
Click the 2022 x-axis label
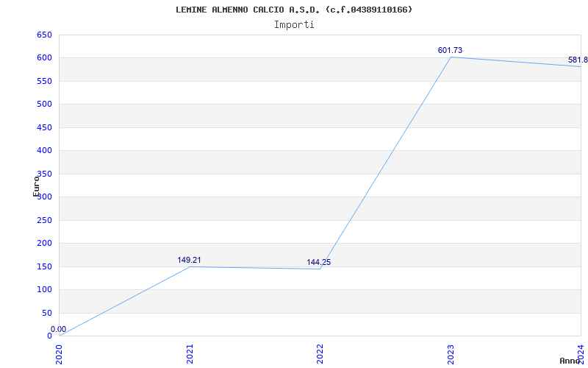[x=320, y=355]
